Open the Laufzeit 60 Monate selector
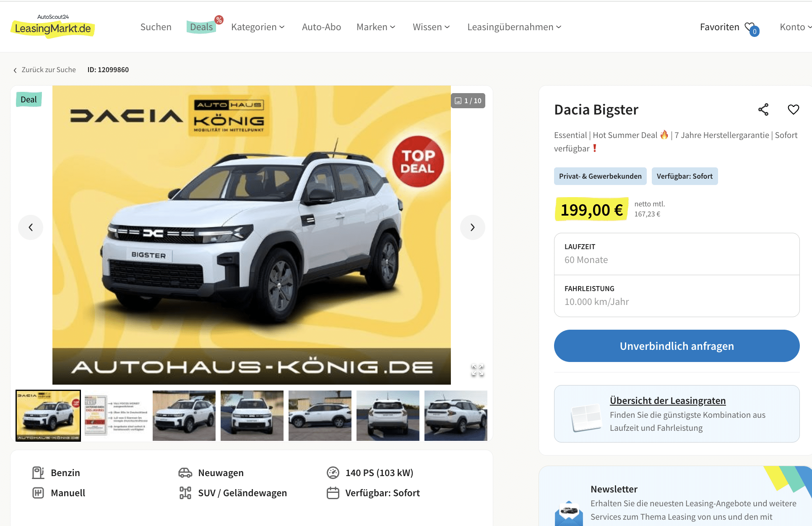The height and width of the screenshot is (526, 812). pyautogui.click(x=677, y=254)
